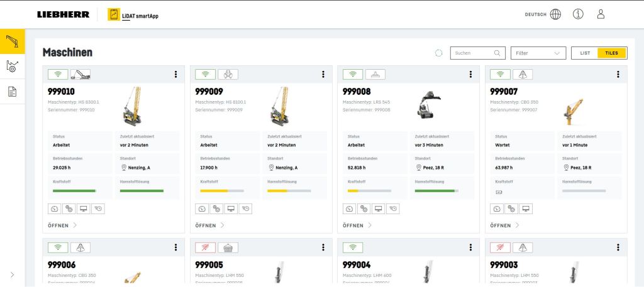Viewport: 644px width, 287px height.
Task: Open three-dot menu on machine 999007
Action: pos(618,74)
